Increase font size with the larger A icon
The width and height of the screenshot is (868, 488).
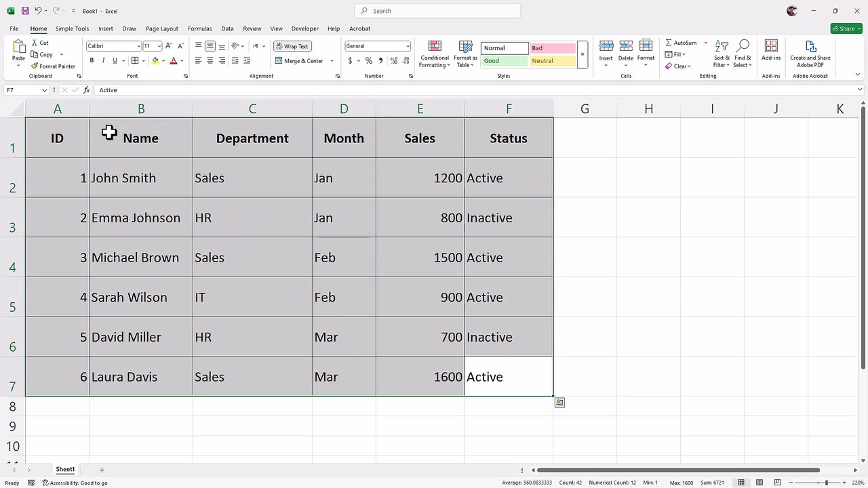coord(170,46)
